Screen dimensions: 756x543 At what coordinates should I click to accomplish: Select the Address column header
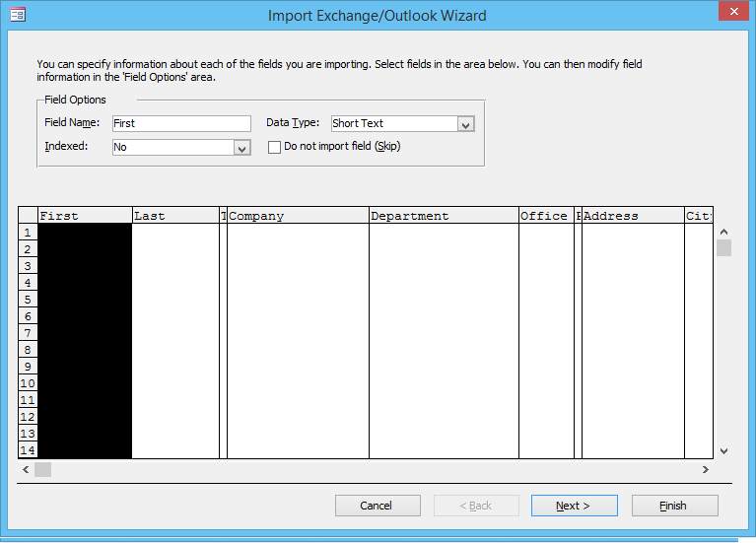pos(632,216)
